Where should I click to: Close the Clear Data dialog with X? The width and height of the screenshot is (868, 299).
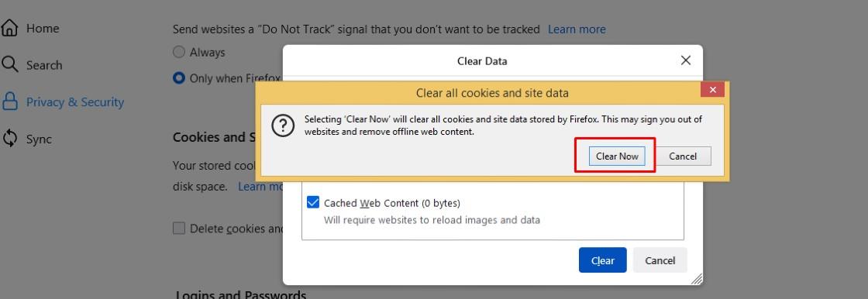pos(685,60)
